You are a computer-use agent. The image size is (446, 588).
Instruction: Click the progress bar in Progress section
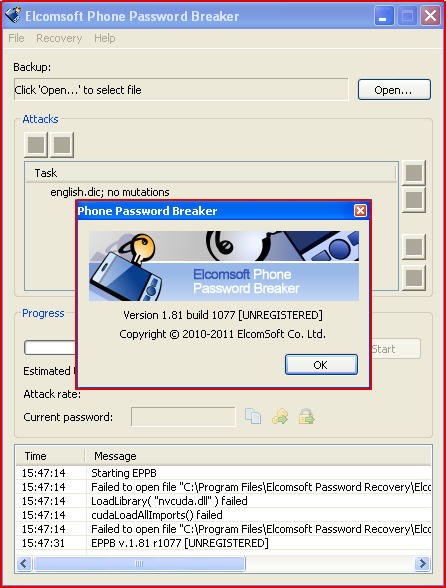[x=50, y=348]
